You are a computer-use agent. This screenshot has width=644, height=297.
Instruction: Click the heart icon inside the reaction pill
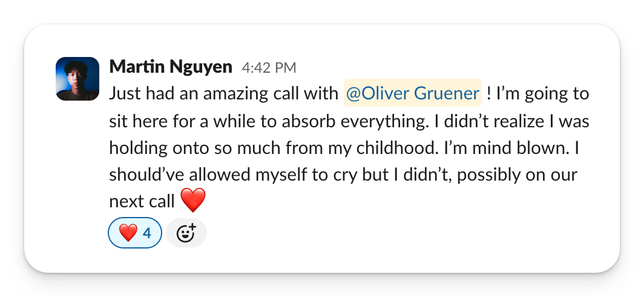(x=128, y=233)
